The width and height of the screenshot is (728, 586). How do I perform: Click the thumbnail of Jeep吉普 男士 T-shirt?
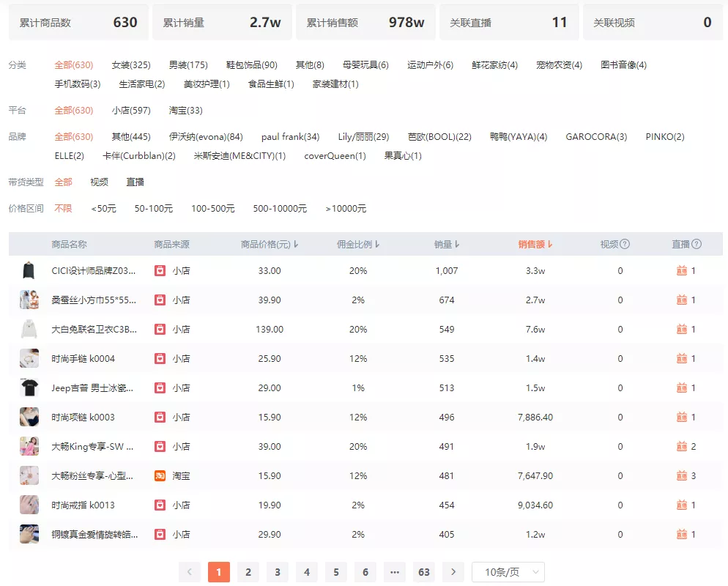(29, 388)
